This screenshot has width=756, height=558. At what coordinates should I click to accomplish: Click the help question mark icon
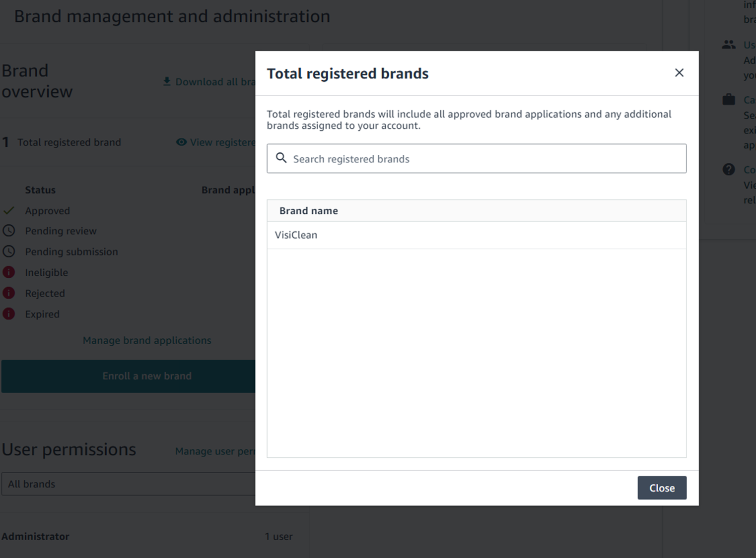point(728,170)
